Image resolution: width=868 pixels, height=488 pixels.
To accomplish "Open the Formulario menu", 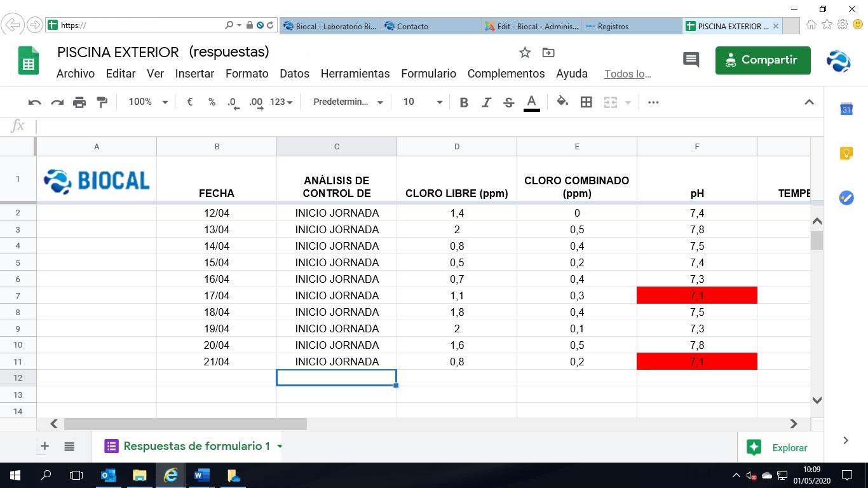I will coord(428,74).
